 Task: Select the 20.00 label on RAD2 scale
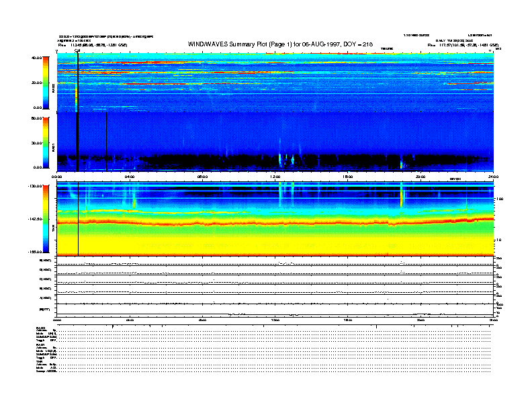tap(37, 83)
